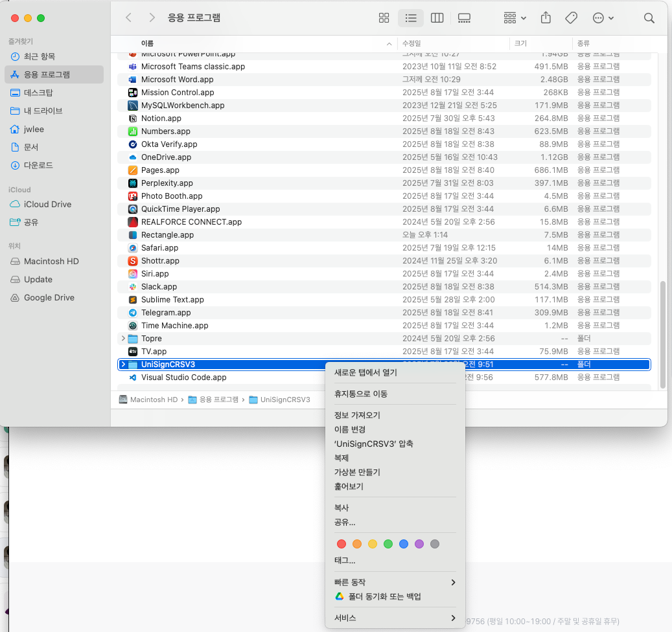This screenshot has width=672, height=632.
Task: Switch Finder to column view
Action: pos(437,18)
